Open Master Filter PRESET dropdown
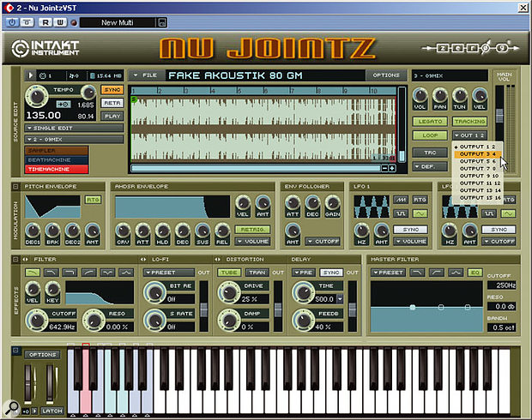Image resolution: width=532 pixels, height=420 pixels. pos(388,273)
